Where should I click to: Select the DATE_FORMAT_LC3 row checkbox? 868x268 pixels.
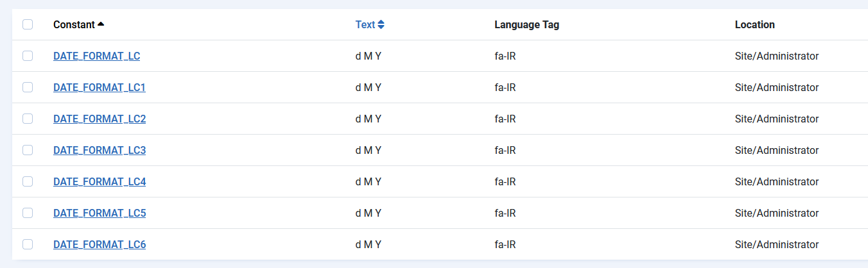[28, 150]
